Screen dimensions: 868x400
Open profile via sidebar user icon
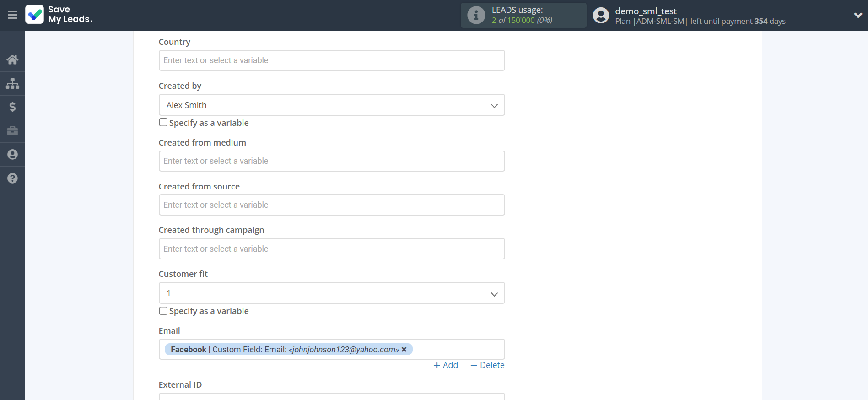coord(12,155)
